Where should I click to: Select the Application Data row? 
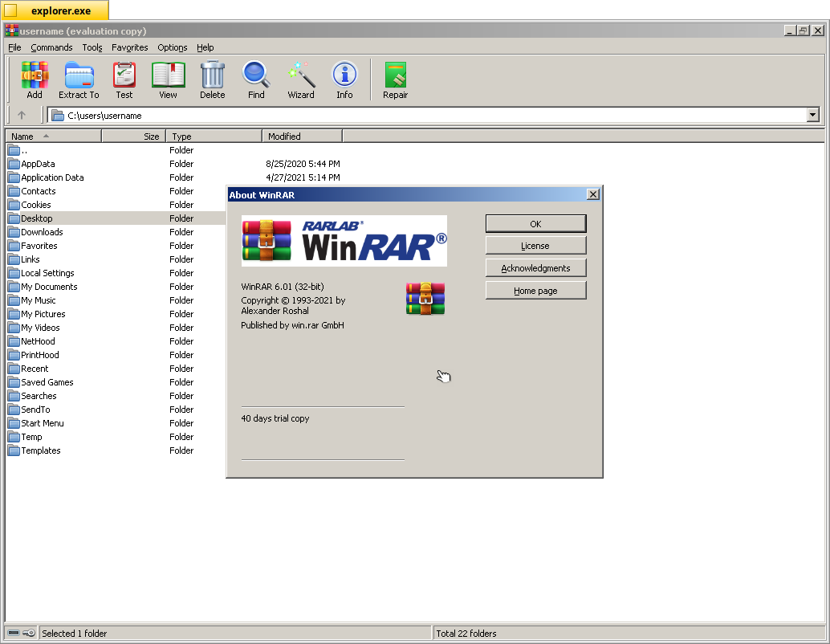pos(173,177)
